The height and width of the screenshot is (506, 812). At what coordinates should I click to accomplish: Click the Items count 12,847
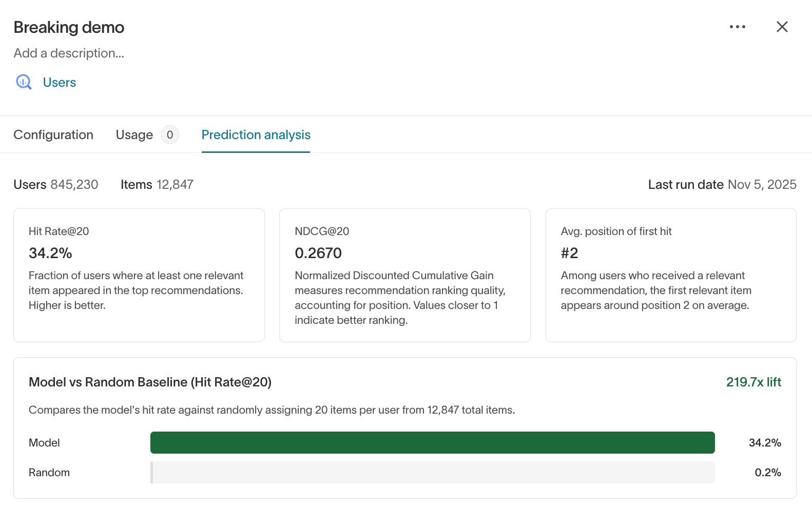click(x=175, y=184)
